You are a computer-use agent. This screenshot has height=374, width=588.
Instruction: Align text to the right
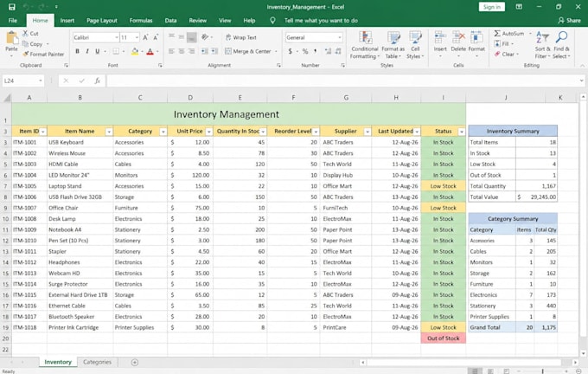click(x=192, y=51)
